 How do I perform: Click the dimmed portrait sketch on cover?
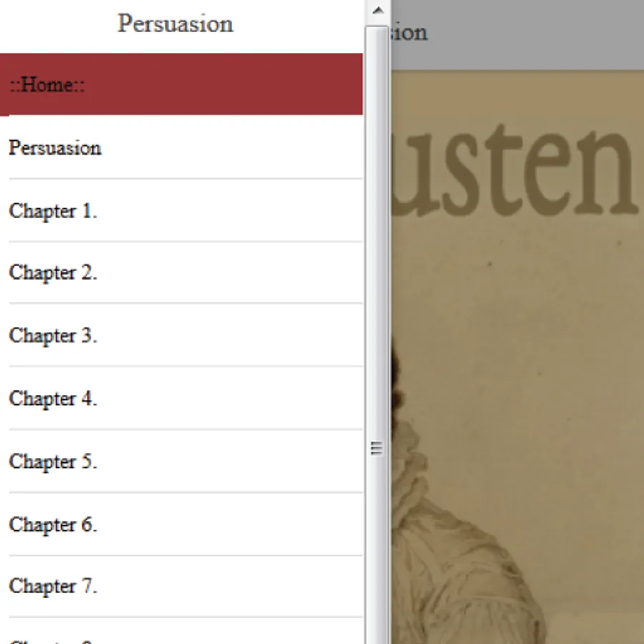(x=468, y=513)
